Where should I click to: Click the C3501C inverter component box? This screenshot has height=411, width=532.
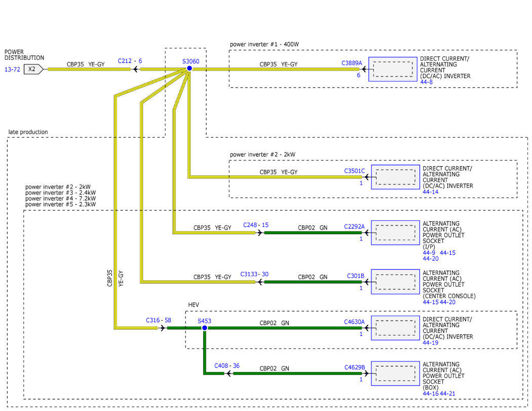point(396,177)
